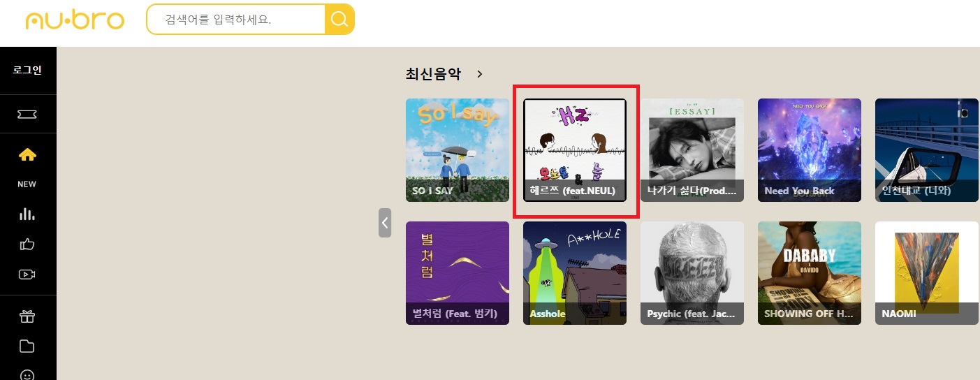
Task: Open the chart bars icon in sidebar
Action: coord(27,214)
